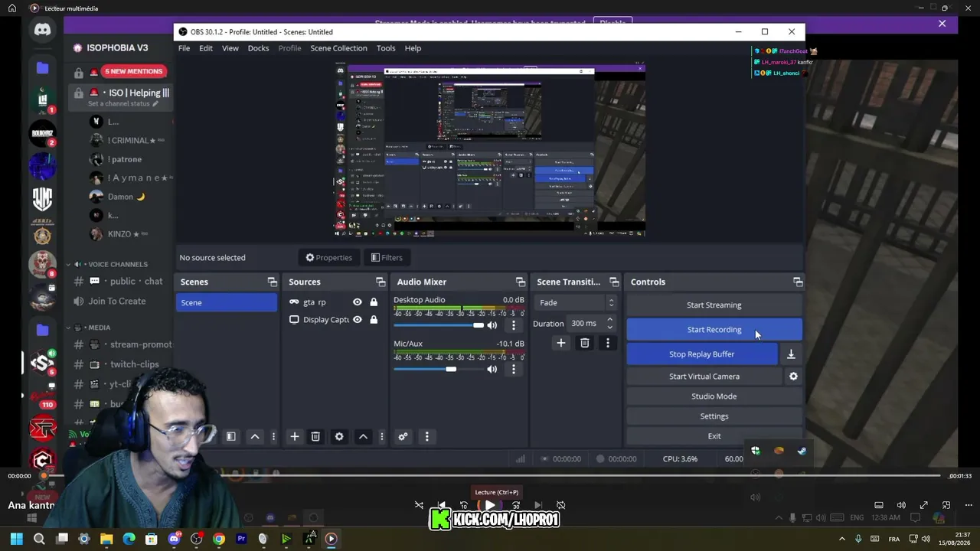The image size is (980, 551).
Task: Open the Edit menu in OBS
Action: (x=206, y=48)
